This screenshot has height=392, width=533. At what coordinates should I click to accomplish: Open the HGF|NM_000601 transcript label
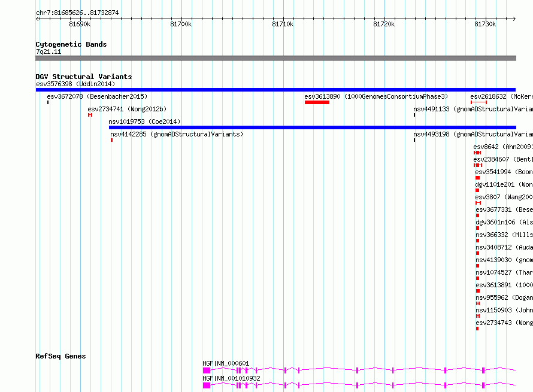[x=226, y=363]
